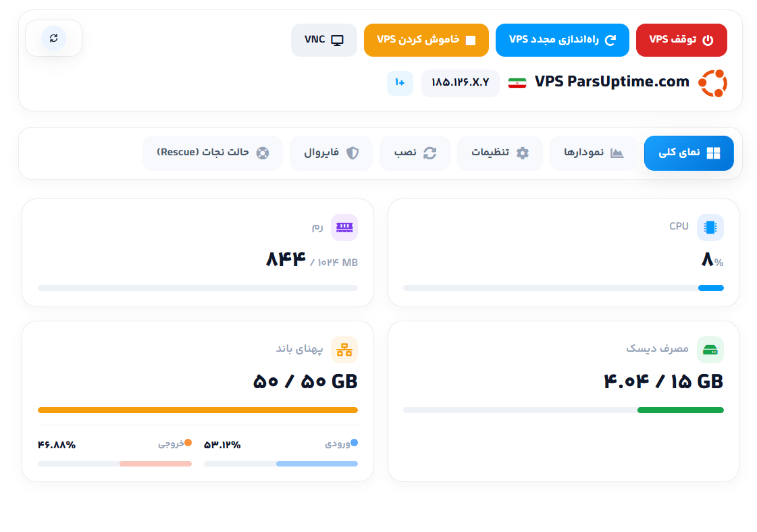
Task: Switch to the نمودارها charts tab
Action: [594, 153]
